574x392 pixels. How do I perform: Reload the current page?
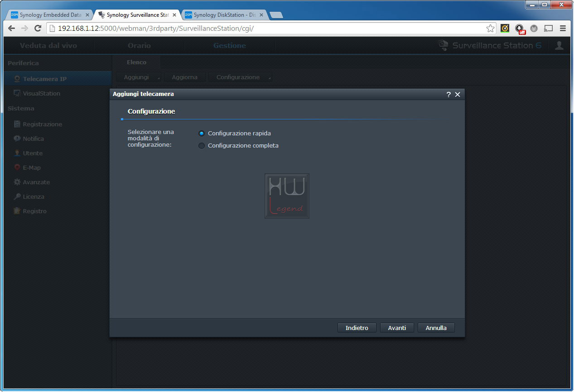coord(38,29)
